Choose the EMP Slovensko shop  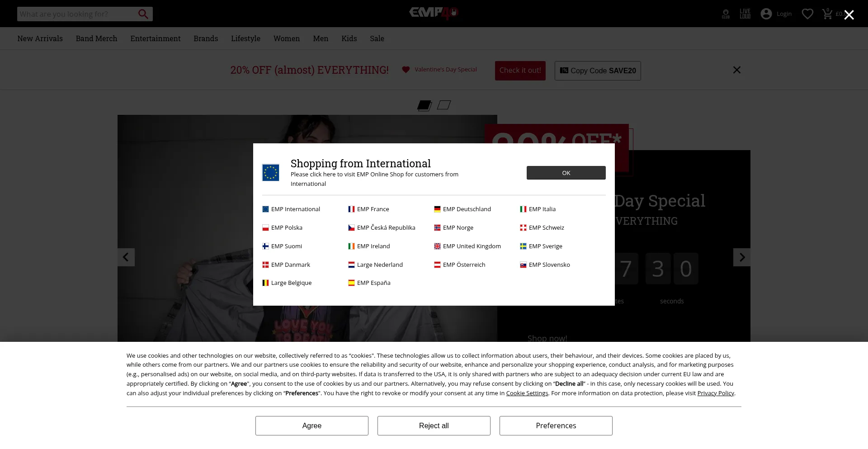pos(545,265)
